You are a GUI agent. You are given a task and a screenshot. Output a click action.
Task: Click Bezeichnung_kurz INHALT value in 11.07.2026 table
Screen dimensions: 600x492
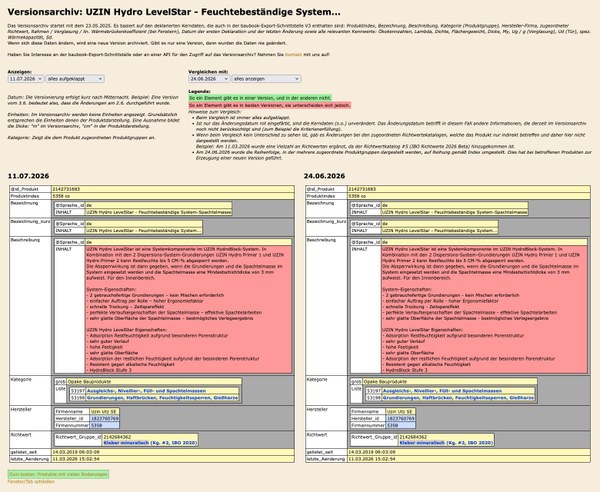[x=143, y=231]
